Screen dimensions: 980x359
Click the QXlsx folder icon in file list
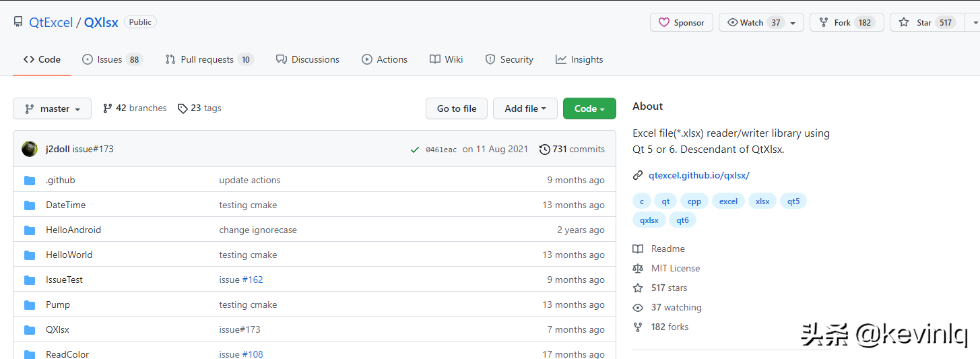(30, 330)
